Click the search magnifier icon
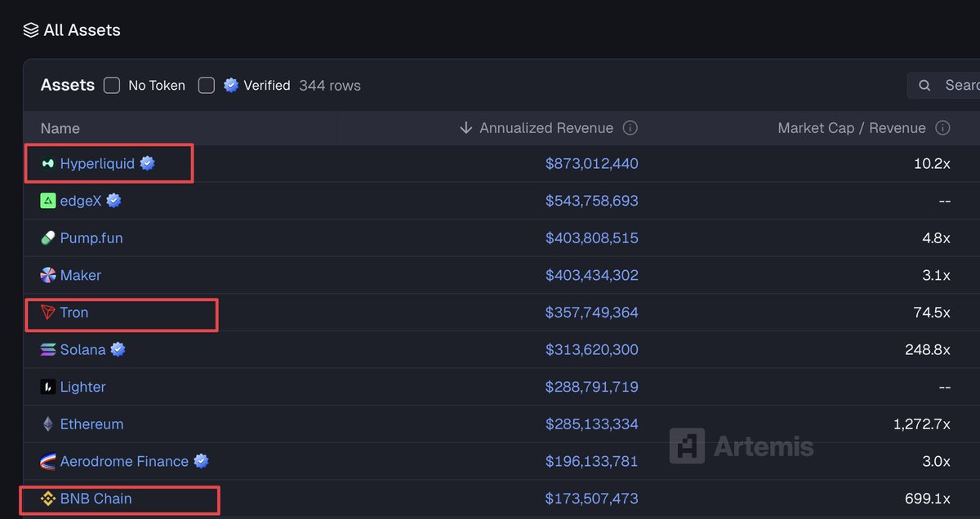 (x=925, y=85)
